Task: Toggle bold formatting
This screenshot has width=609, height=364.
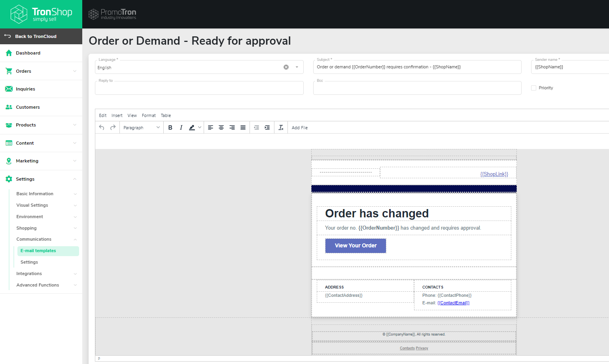Action: (170, 127)
